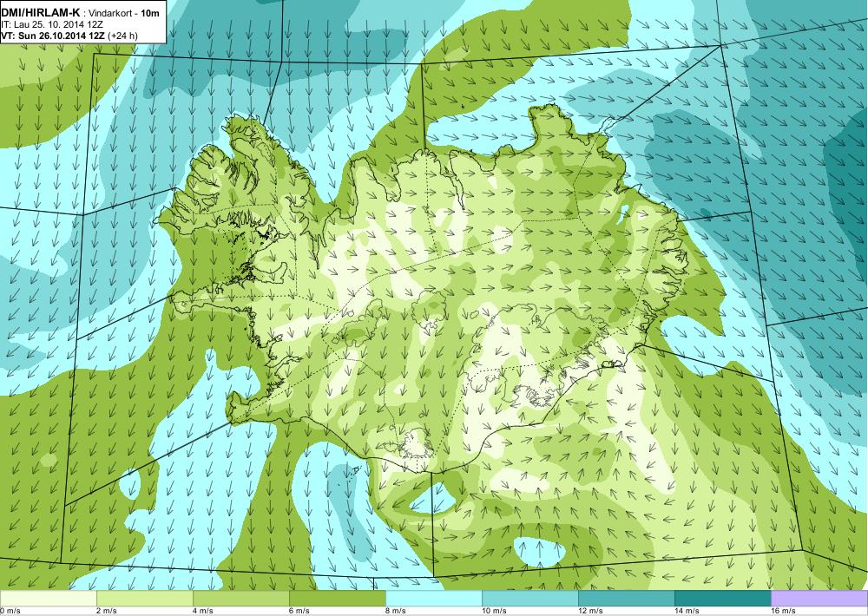The height and width of the screenshot is (616, 868).
Task: Click the 6–8 m/s olive green legend swatch
Action: click(x=338, y=599)
